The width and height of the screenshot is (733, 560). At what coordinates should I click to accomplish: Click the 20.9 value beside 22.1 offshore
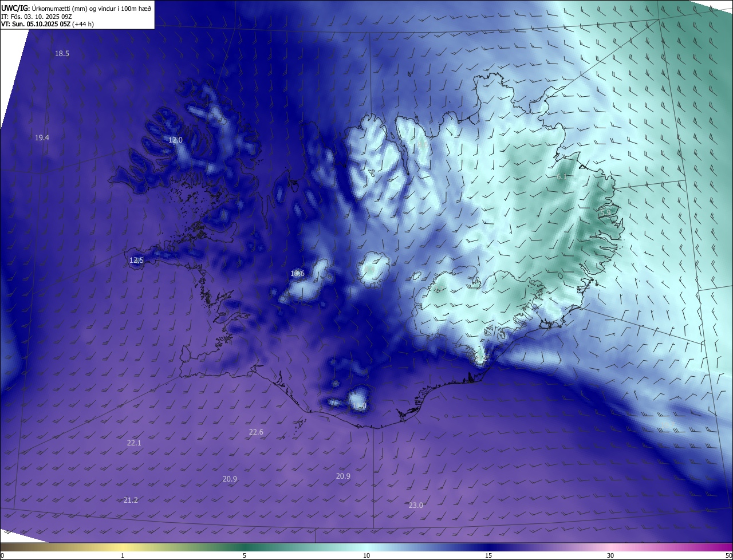230,479
